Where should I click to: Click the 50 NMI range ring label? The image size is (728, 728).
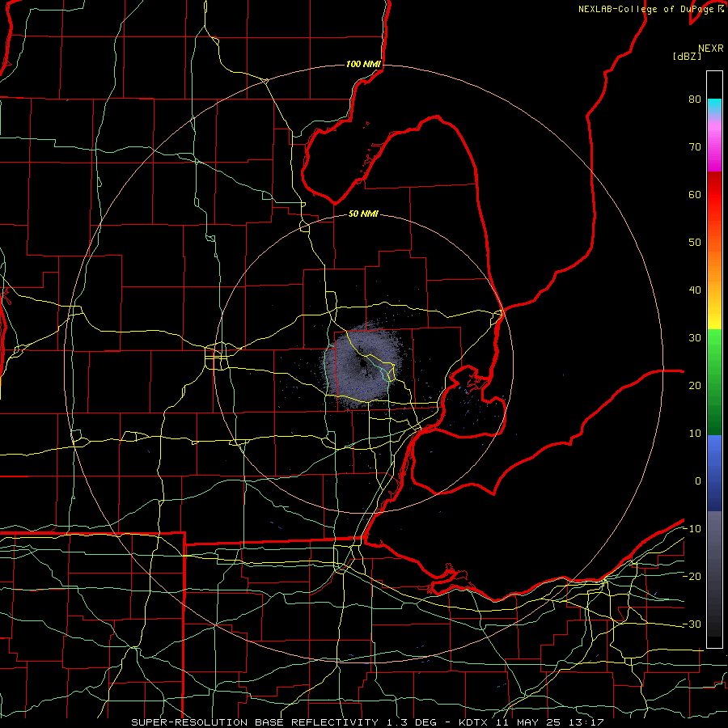pos(363,214)
